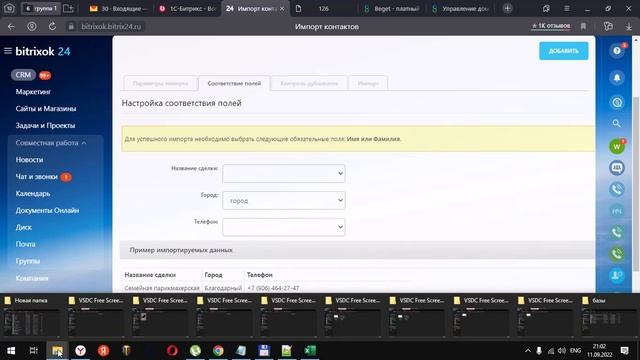
Task: Open Группы in the sidebar
Action: [28, 261]
